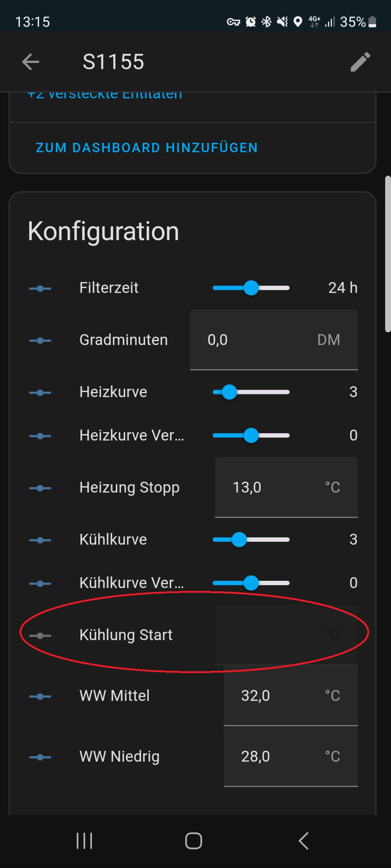Tap the Gradminuten entity icon
This screenshot has width=391, height=868.
(40, 340)
